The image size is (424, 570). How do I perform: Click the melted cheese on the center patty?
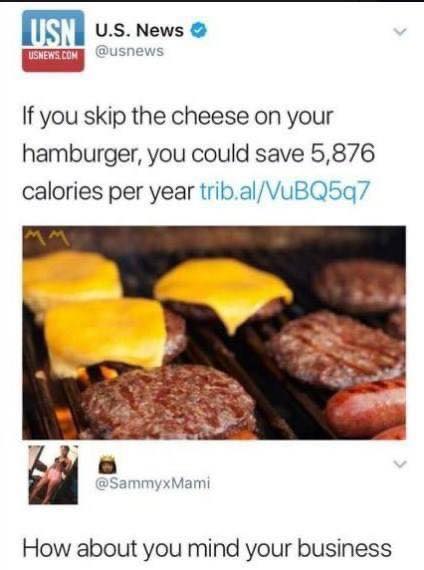pyautogui.click(x=225, y=291)
